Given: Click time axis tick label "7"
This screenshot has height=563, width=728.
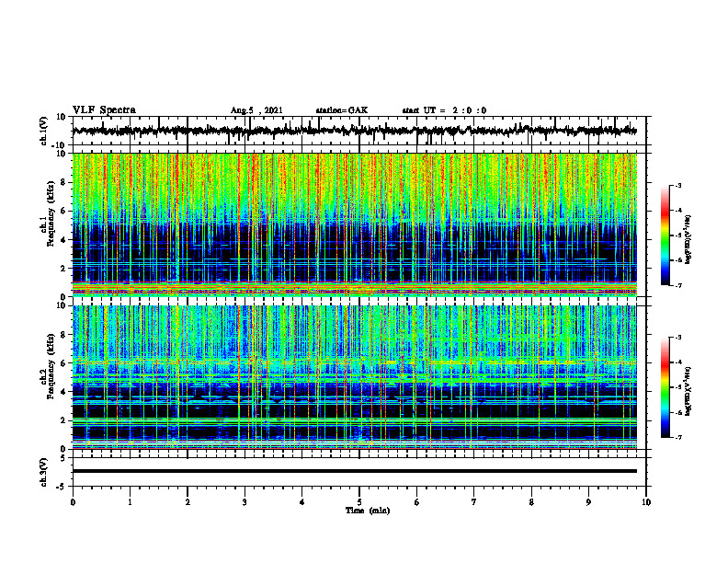Looking at the screenshot, I should [474, 502].
